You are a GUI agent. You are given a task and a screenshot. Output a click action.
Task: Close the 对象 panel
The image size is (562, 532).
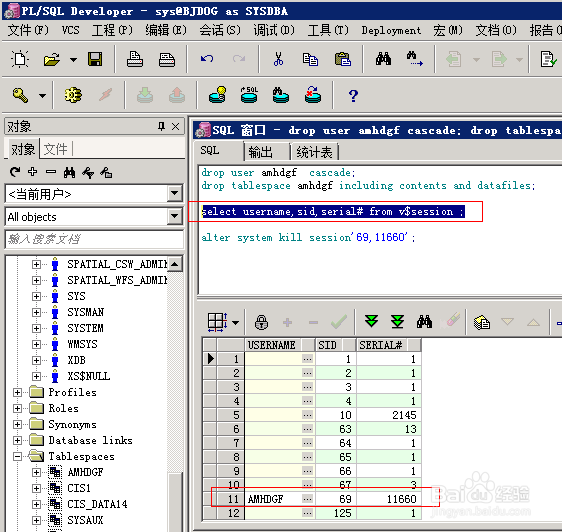coord(176,127)
